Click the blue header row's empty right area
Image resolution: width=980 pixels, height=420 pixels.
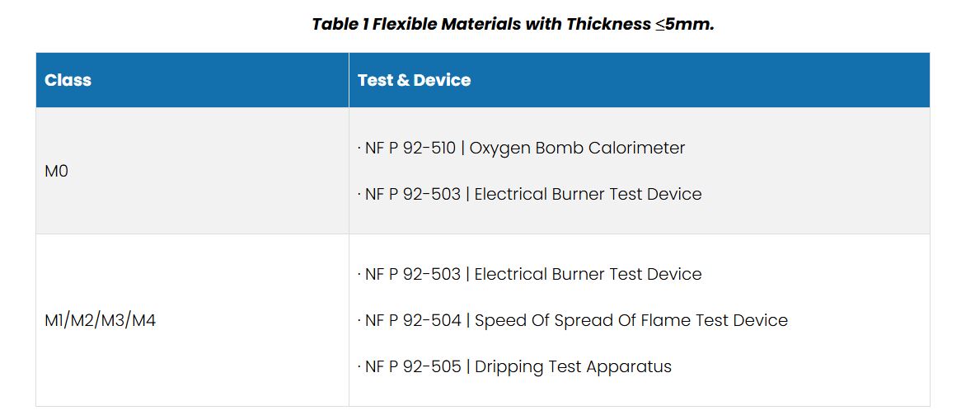point(742,80)
